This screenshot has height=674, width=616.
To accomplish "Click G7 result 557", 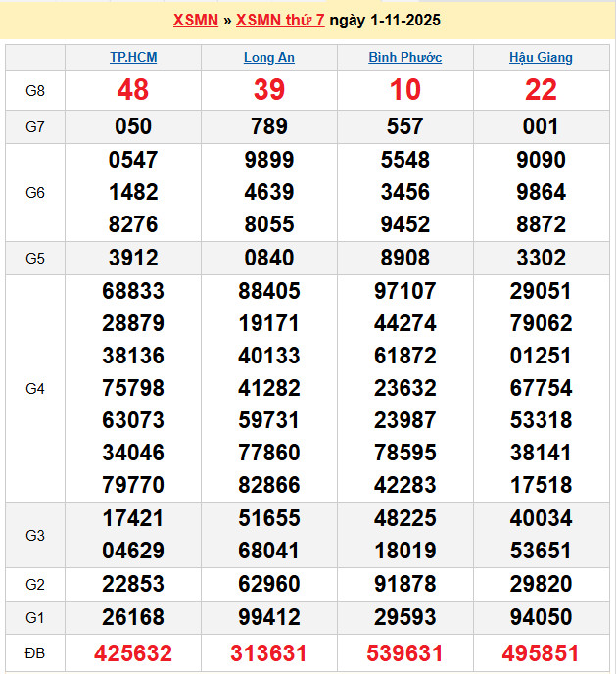I will click(x=404, y=126).
